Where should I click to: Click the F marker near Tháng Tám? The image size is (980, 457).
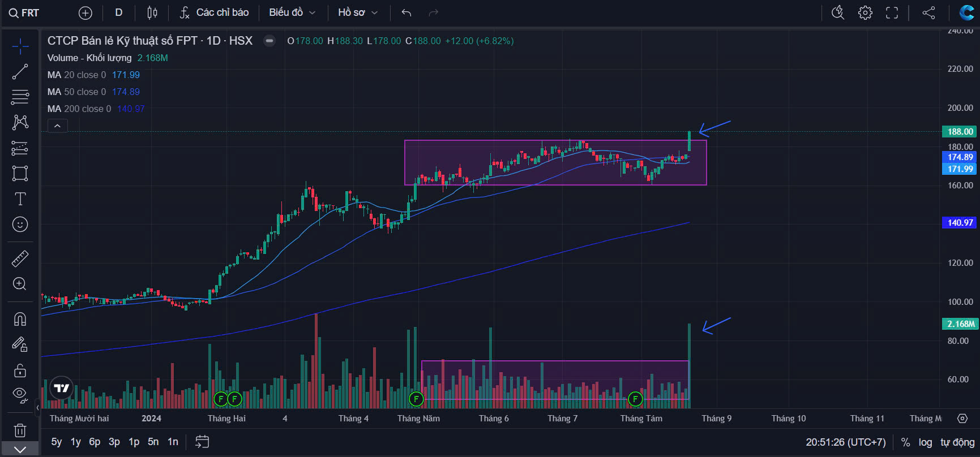635,399
